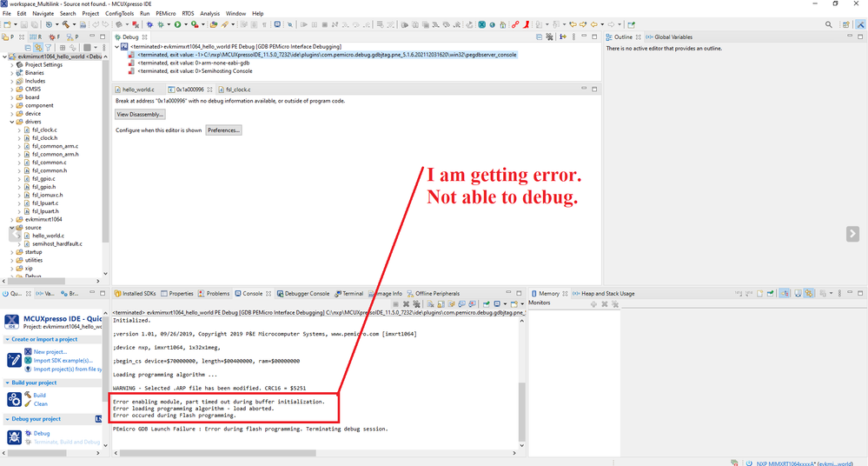Click Link with Editor in project explorer
Image resolution: width=868 pixels, height=466 pixels.
(x=37, y=48)
